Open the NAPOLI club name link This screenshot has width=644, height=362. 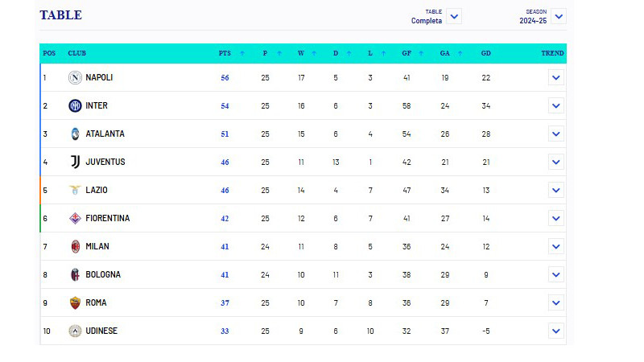click(x=99, y=77)
